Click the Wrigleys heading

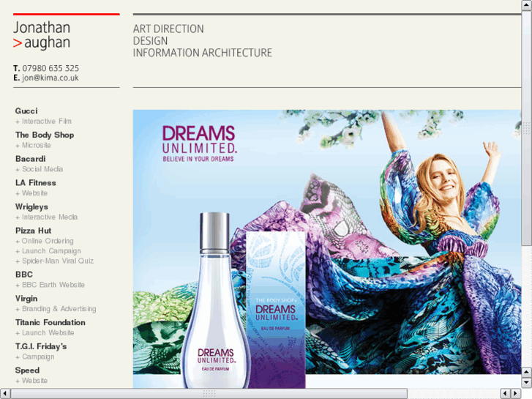tap(31, 206)
